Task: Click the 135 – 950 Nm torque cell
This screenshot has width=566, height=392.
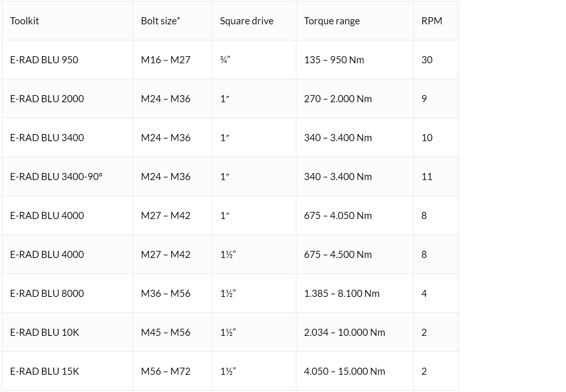Action: 334,60
